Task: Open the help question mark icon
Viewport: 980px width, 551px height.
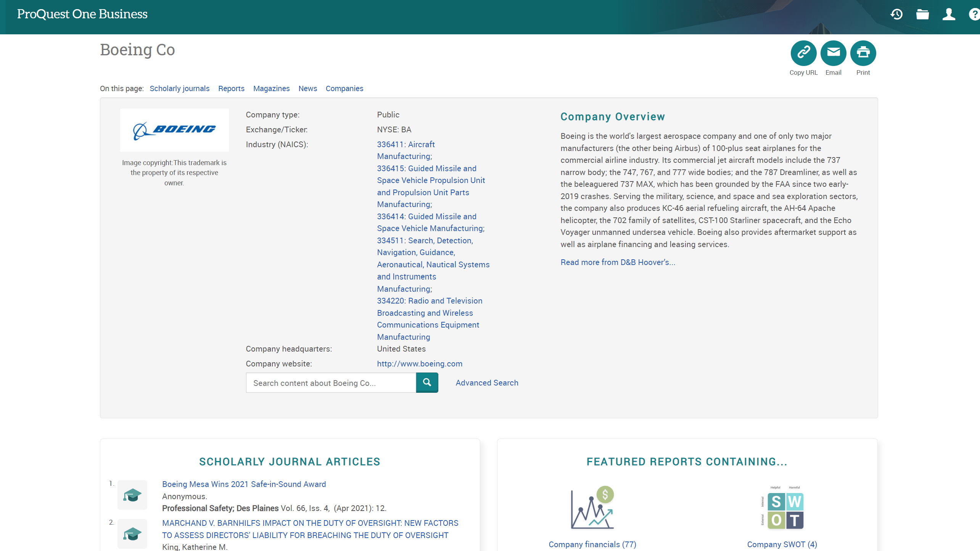Action: (x=975, y=14)
